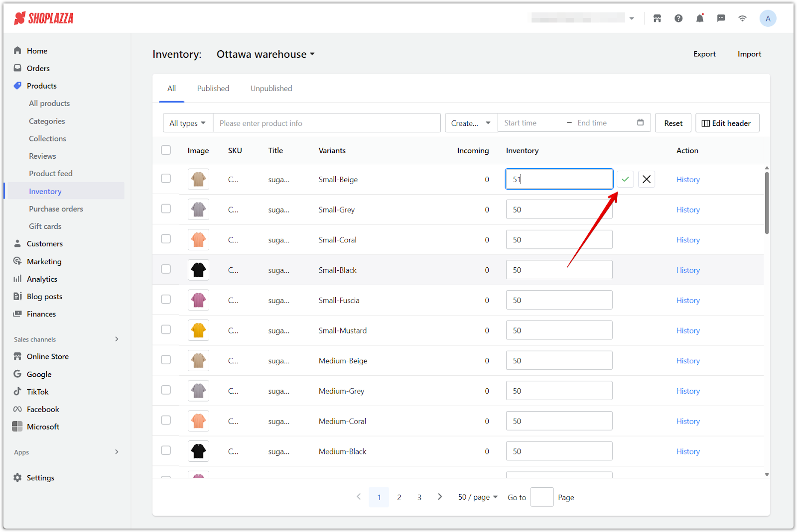Screen dimensions: 797x532
Task: Cancel inventory edit with X icon
Action: click(x=647, y=179)
